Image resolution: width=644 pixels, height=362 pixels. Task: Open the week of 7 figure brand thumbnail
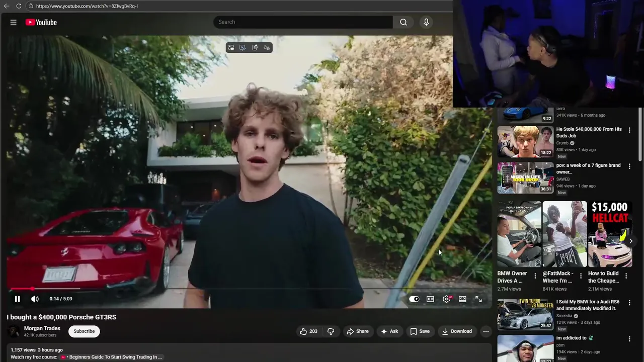click(525, 178)
